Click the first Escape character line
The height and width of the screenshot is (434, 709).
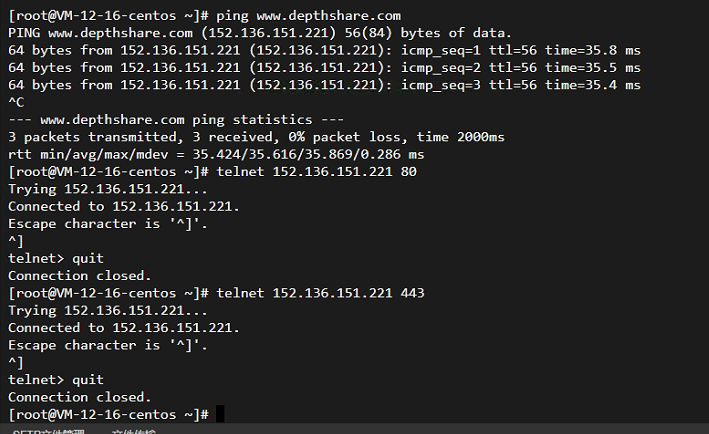pos(108,224)
